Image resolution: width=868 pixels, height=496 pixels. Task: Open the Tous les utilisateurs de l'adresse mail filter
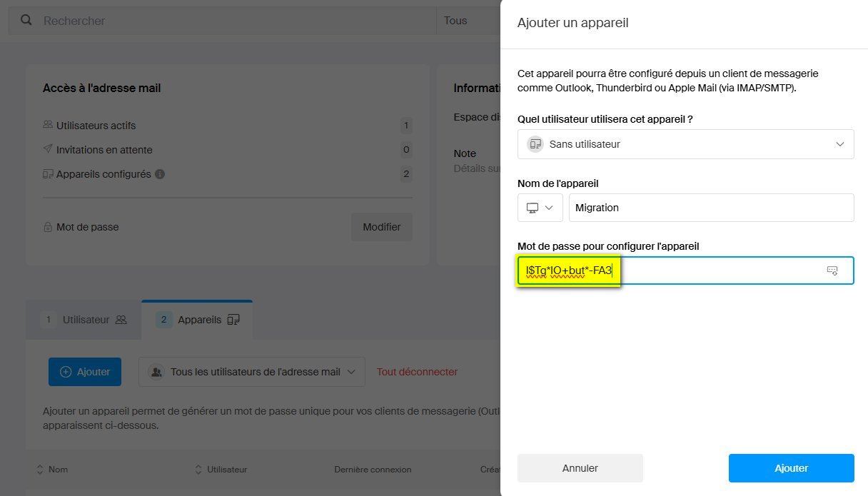pos(251,371)
